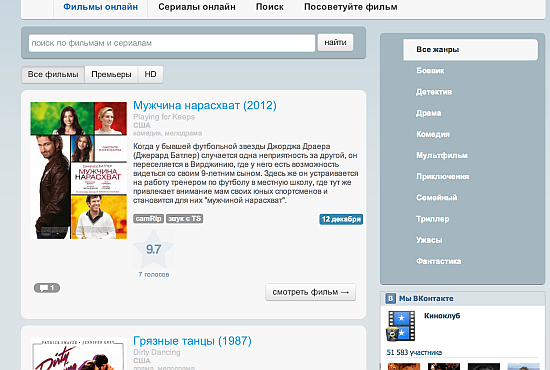This screenshot has width=550, height=370.
Task: Click the camRip quality tag
Action: (x=148, y=218)
